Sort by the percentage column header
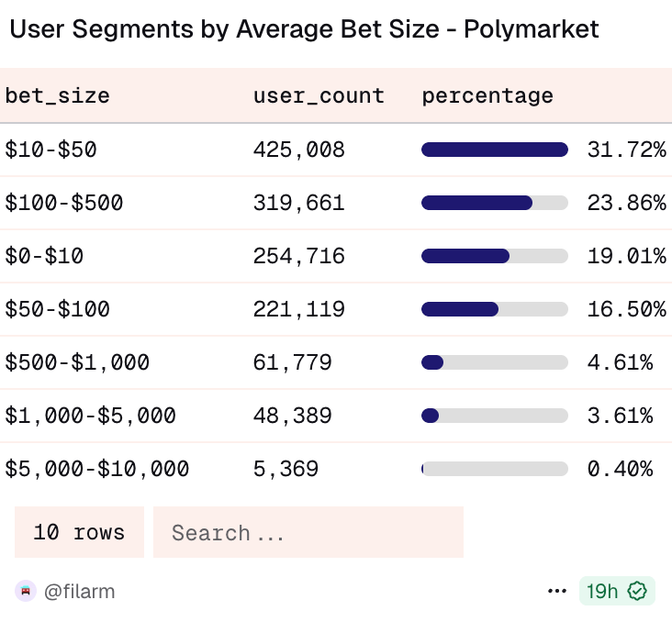 487,95
